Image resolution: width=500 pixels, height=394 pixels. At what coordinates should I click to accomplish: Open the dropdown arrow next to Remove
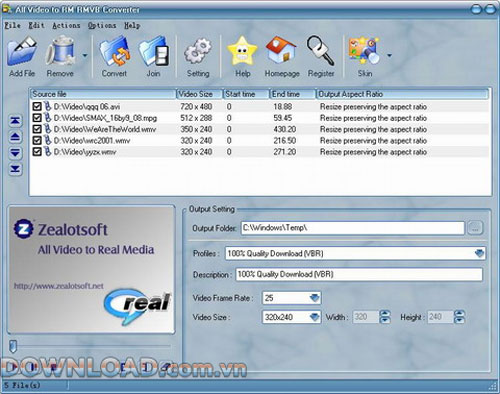[85, 55]
